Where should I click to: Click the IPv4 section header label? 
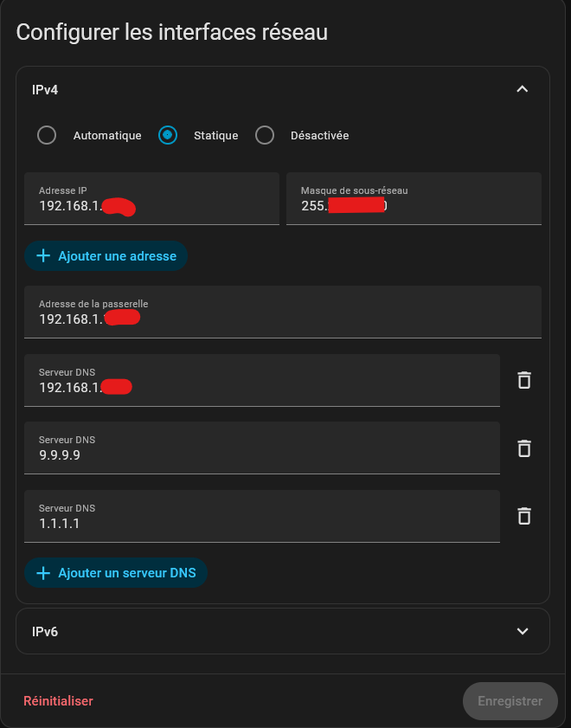pyautogui.click(x=45, y=89)
